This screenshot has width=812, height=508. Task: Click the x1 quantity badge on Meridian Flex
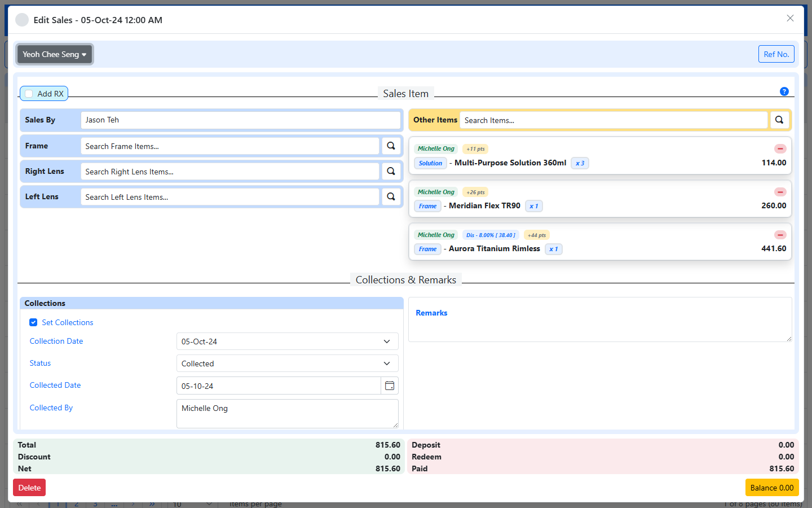533,206
